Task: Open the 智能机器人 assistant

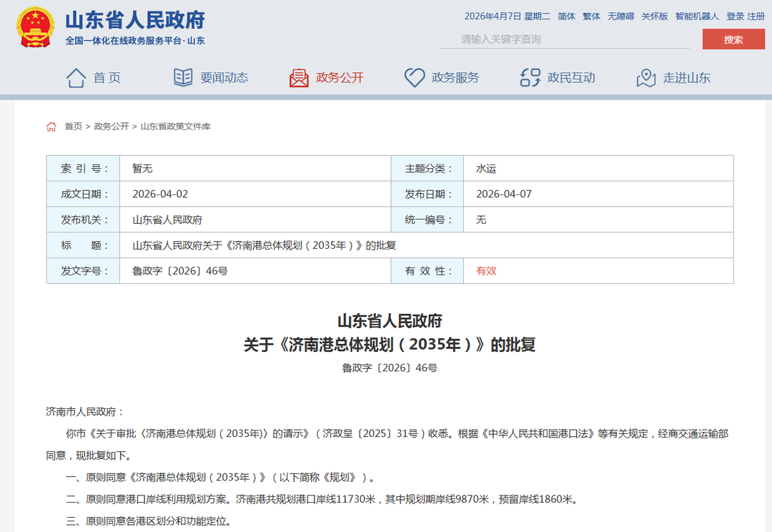Action: (x=697, y=16)
